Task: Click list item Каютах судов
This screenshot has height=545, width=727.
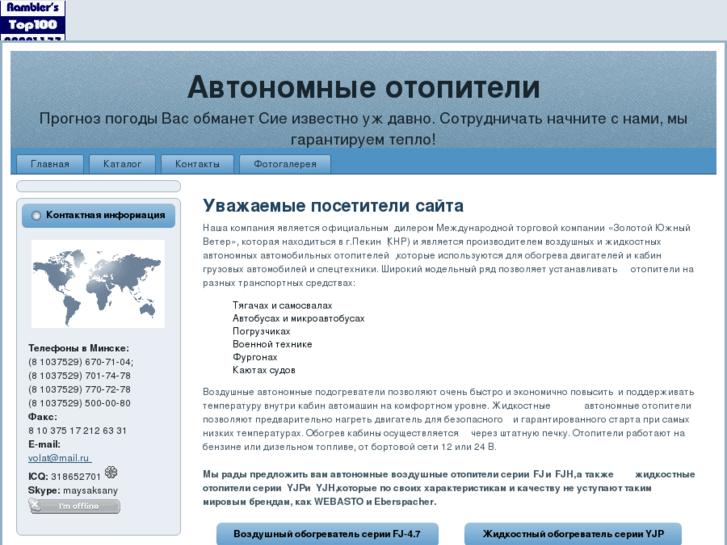Action: 264,370
